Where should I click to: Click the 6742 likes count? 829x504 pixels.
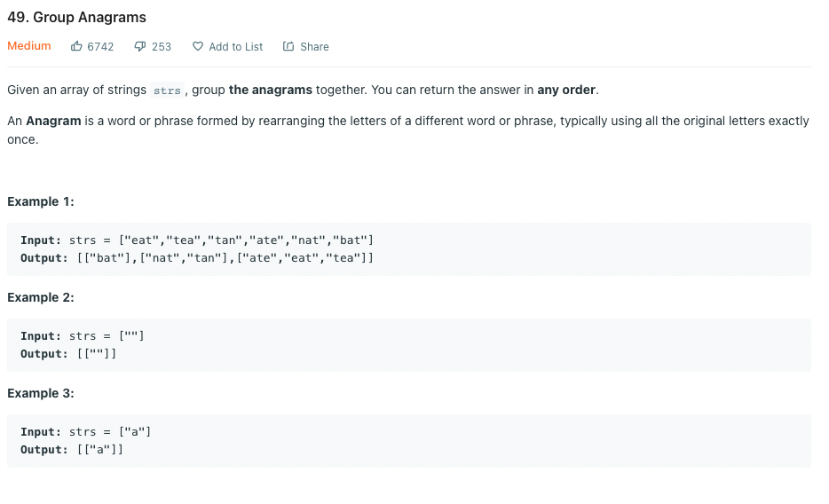pyautogui.click(x=100, y=47)
